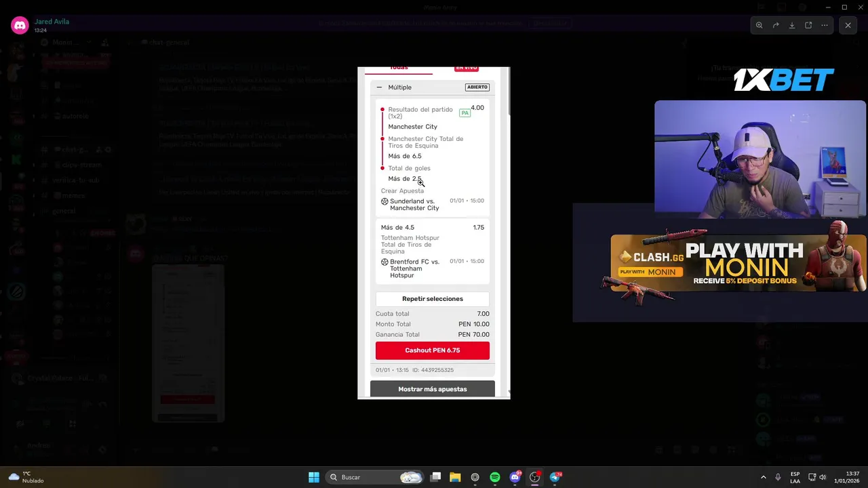Screen dimensions: 868x488
Task: Open File Explorer from the taskbar
Action: coord(455,477)
